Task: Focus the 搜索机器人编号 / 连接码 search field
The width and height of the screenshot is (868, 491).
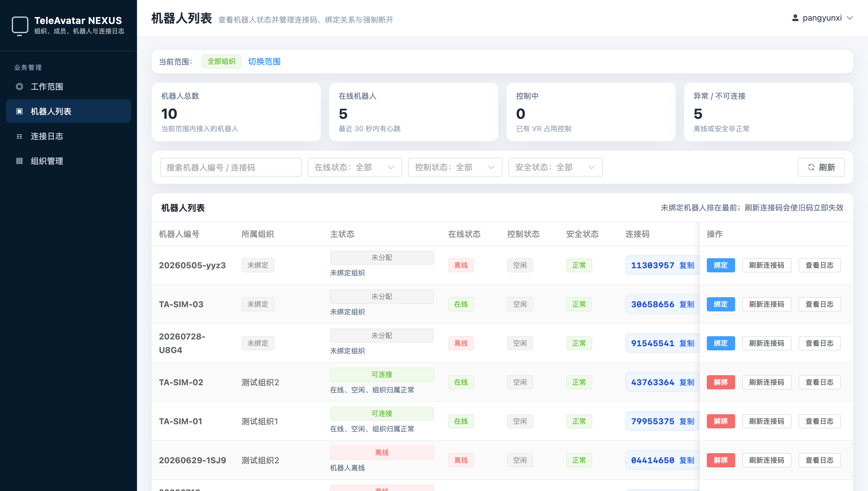Action: pyautogui.click(x=231, y=167)
